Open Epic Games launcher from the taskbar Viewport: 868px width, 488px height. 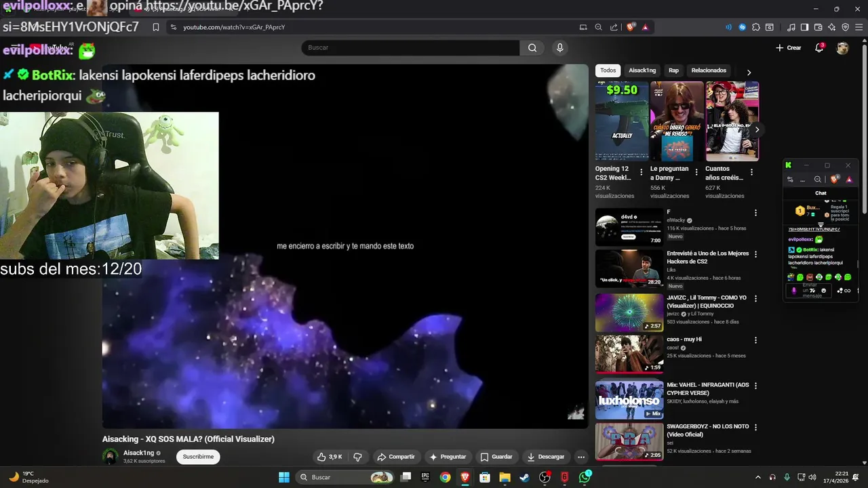pyautogui.click(x=425, y=477)
